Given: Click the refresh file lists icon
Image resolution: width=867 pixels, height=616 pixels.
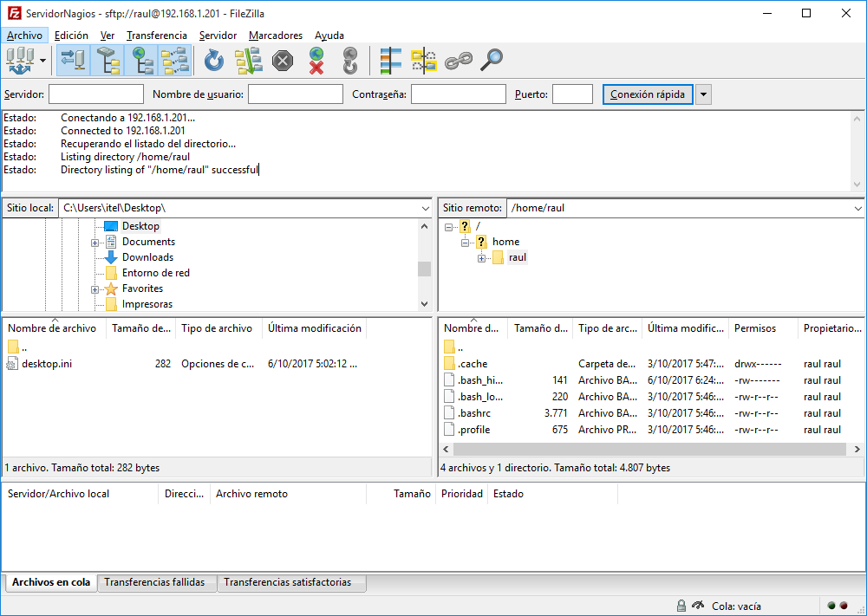Looking at the screenshot, I should pyautogui.click(x=214, y=61).
